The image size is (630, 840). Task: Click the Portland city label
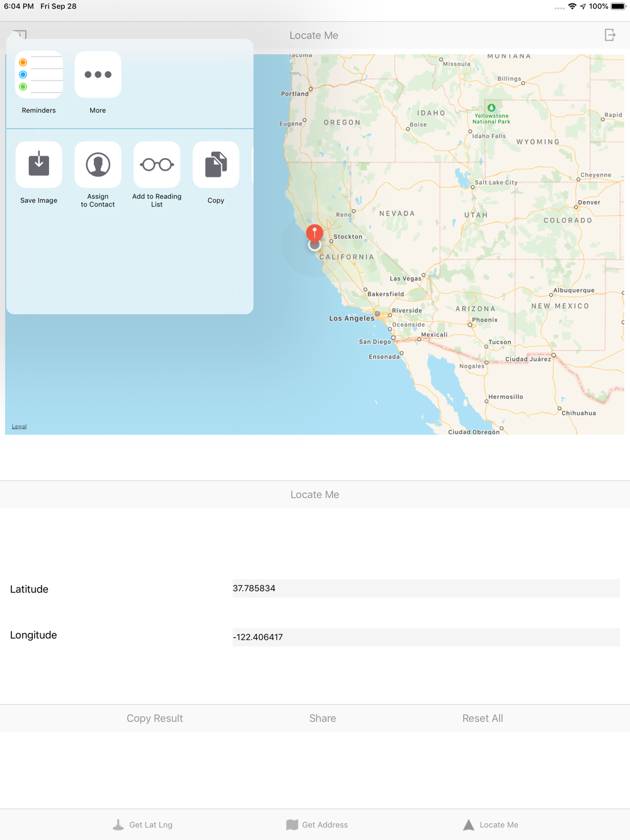click(x=295, y=94)
